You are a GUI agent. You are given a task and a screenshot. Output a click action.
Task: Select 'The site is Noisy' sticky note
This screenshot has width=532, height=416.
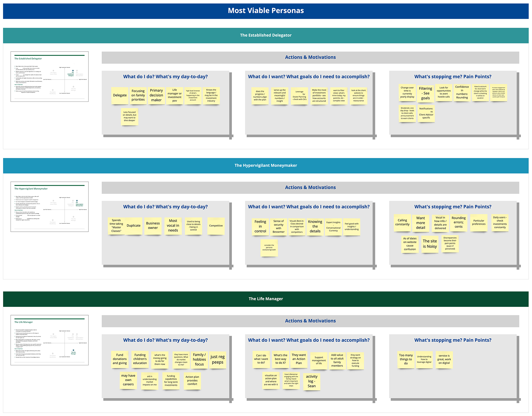(x=430, y=244)
